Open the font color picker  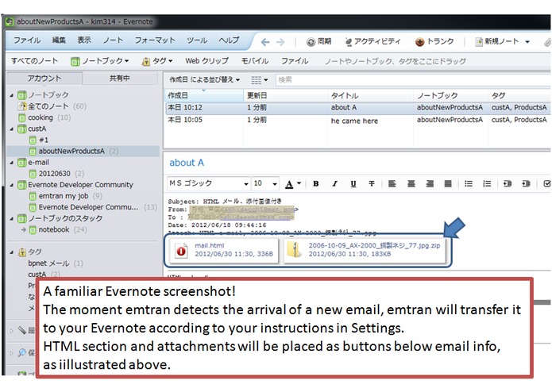click(x=293, y=184)
